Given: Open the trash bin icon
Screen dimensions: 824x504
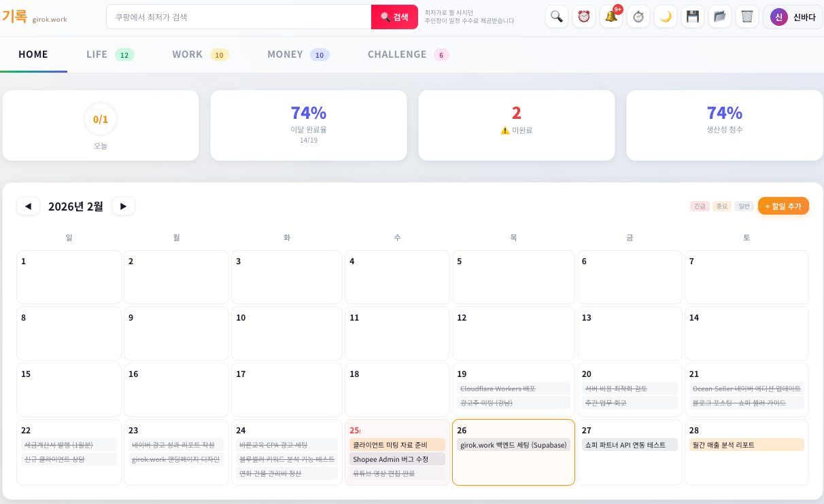Looking at the screenshot, I should [x=747, y=16].
